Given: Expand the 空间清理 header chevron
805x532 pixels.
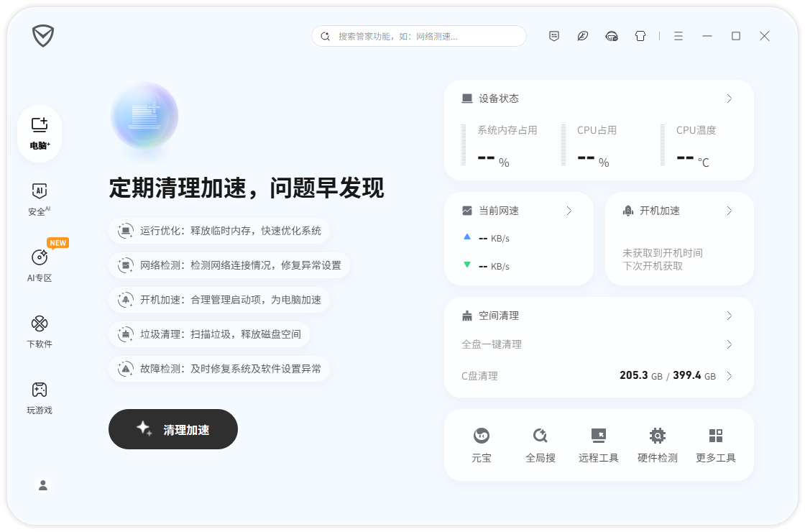Looking at the screenshot, I should [x=729, y=316].
